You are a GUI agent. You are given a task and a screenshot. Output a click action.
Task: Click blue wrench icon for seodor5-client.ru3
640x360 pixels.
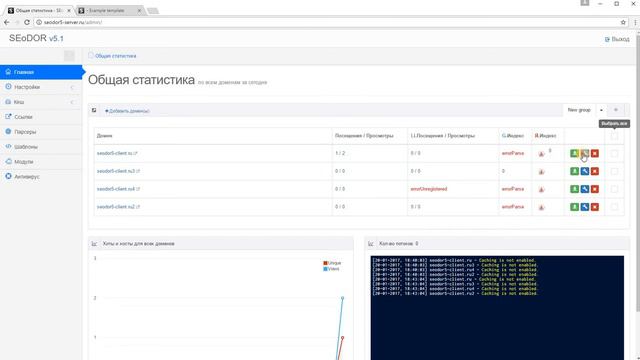pyautogui.click(x=584, y=171)
